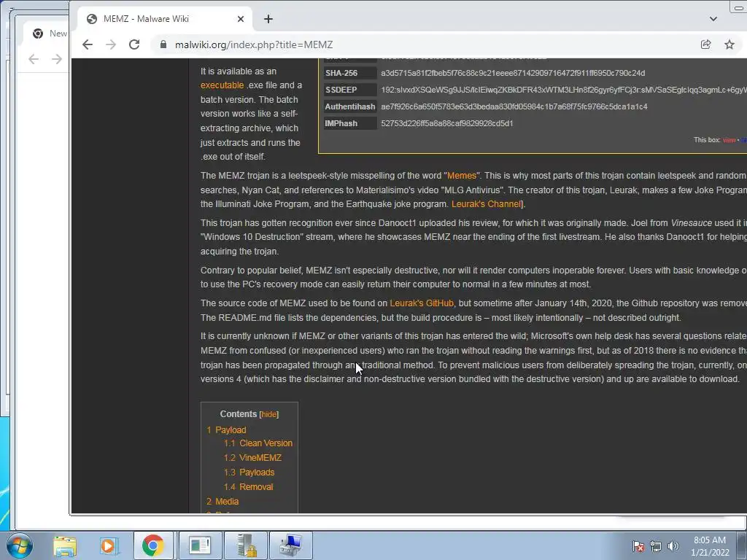Viewport: 747px width, 560px height.
Task: Select the IMPhash value text
Action: (x=447, y=123)
